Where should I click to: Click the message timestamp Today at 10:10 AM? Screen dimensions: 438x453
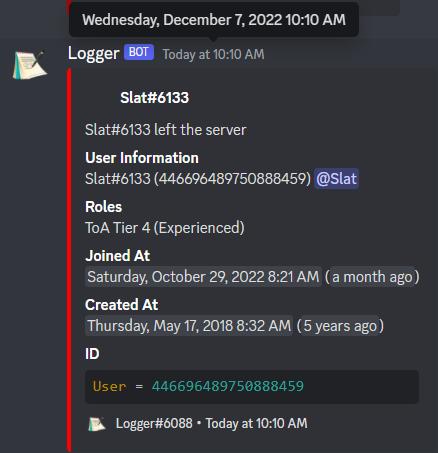(x=213, y=54)
